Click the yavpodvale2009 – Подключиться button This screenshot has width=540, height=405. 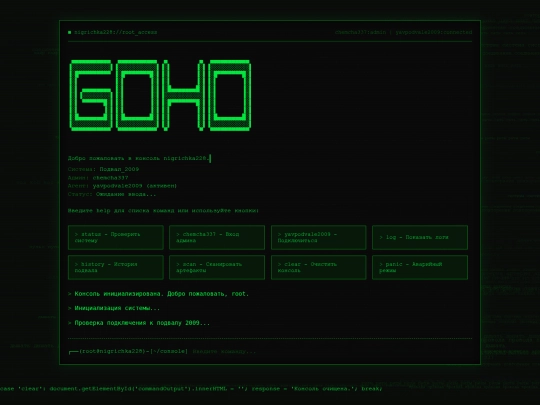[319, 237]
